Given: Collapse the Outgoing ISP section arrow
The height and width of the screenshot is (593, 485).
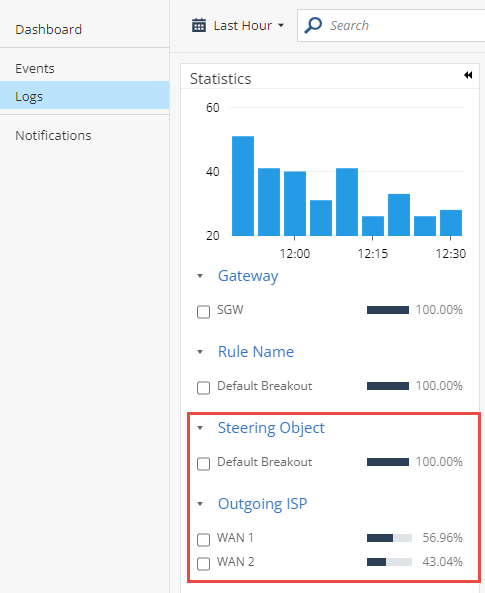Looking at the screenshot, I should 200,504.
